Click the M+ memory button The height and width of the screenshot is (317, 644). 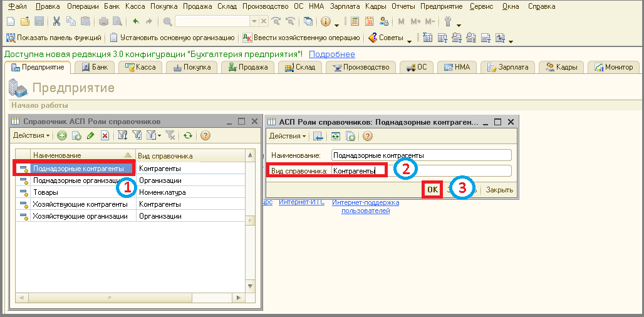tap(415, 21)
